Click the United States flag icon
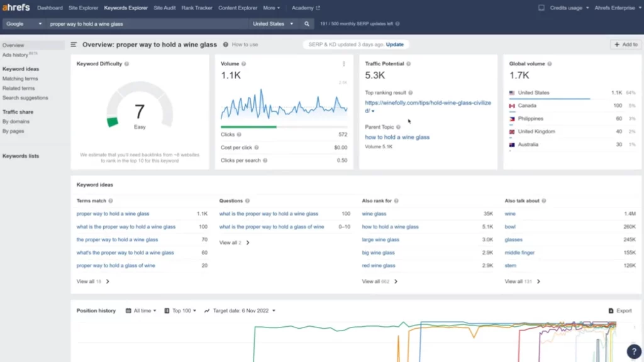 512,93
